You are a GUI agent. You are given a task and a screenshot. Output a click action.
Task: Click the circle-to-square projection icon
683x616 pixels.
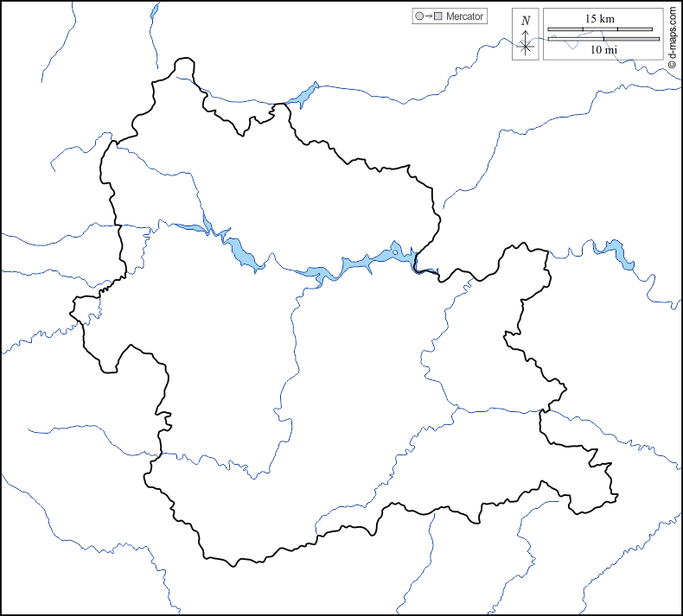(x=429, y=16)
